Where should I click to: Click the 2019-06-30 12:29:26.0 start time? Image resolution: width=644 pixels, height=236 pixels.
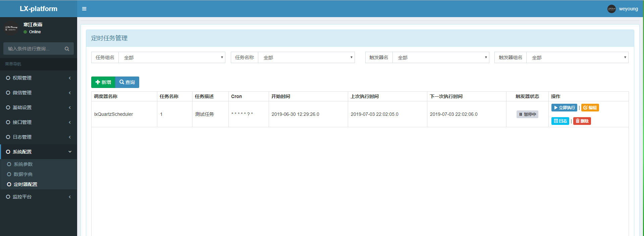(x=296, y=114)
